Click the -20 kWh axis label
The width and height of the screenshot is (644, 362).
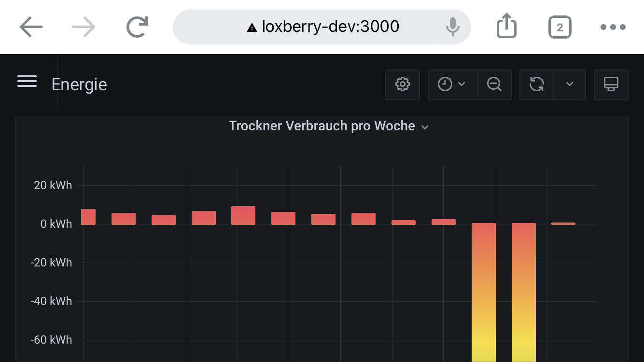click(x=51, y=263)
